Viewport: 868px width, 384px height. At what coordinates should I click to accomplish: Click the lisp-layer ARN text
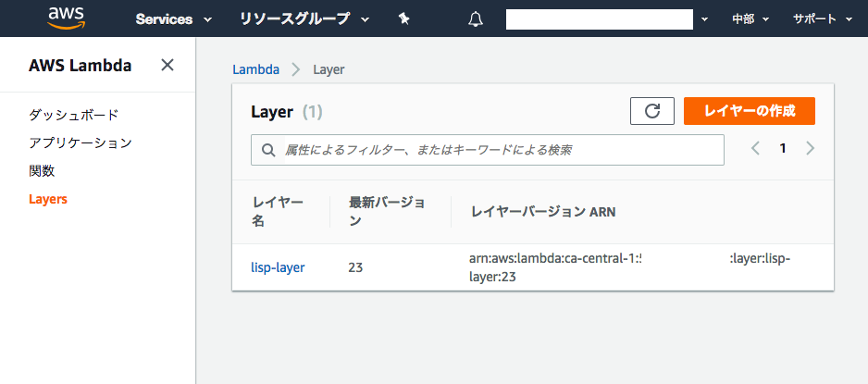coord(630,267)
